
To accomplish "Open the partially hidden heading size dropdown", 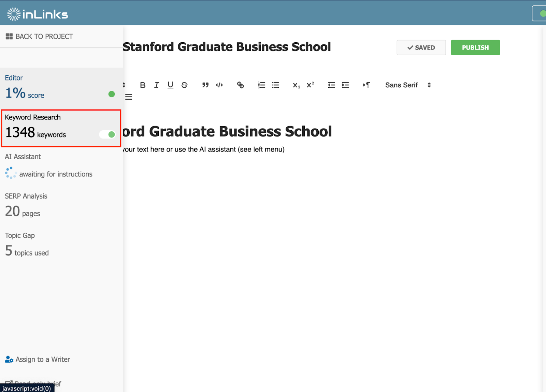I will click(124, 85).
